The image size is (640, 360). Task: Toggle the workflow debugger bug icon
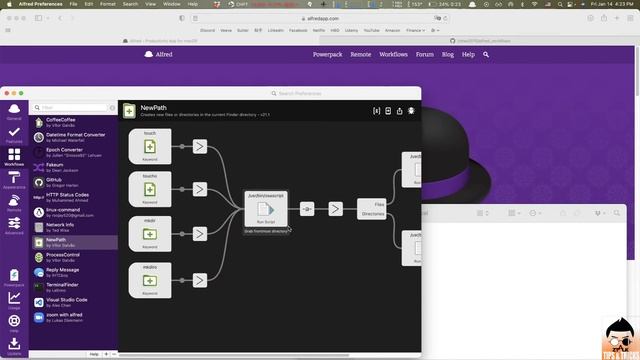411,111
